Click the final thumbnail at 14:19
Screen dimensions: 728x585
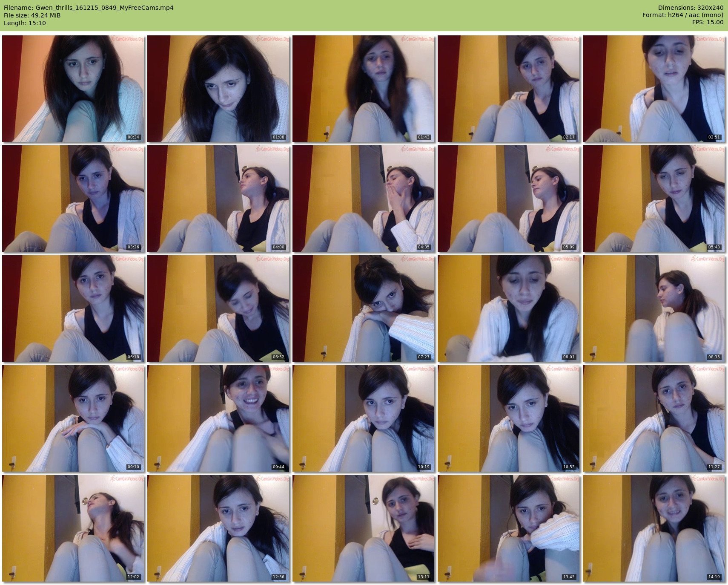point(653,528)
